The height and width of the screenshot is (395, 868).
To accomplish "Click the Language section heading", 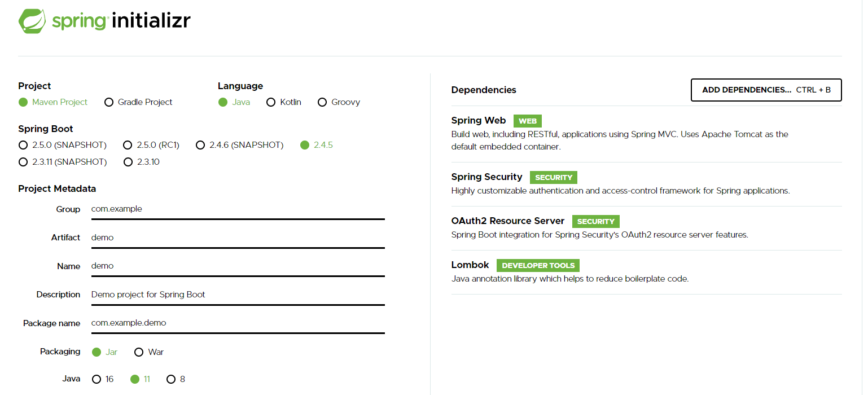I will coord(240,86).
